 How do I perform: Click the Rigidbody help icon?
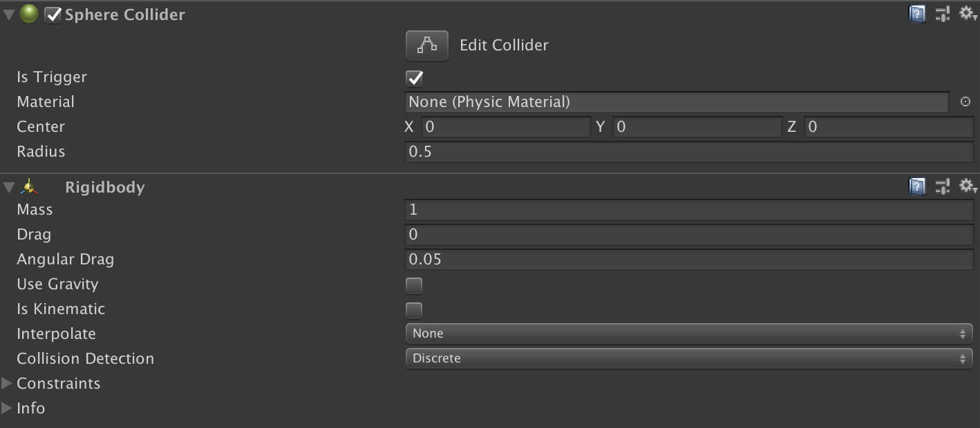(x=916, y=185)
